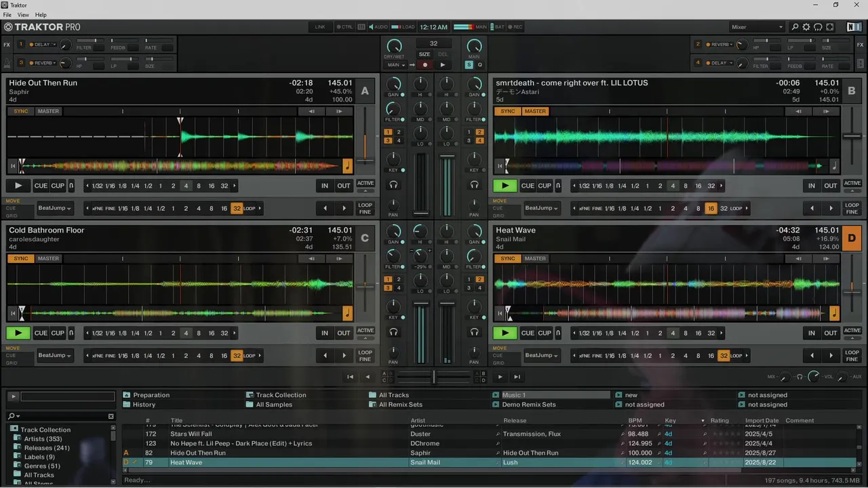Toggle deck D key lock note icon
This screenshot has width=868, height=488.
[834, 313]
